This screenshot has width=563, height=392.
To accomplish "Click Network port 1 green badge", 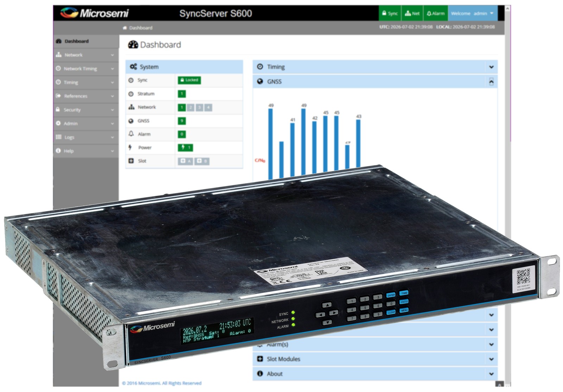I will tap(182, 107).
